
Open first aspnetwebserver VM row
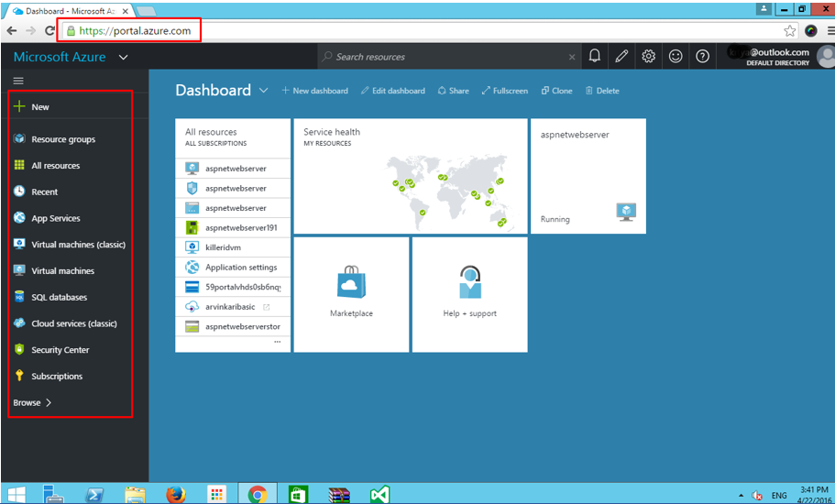233,169
